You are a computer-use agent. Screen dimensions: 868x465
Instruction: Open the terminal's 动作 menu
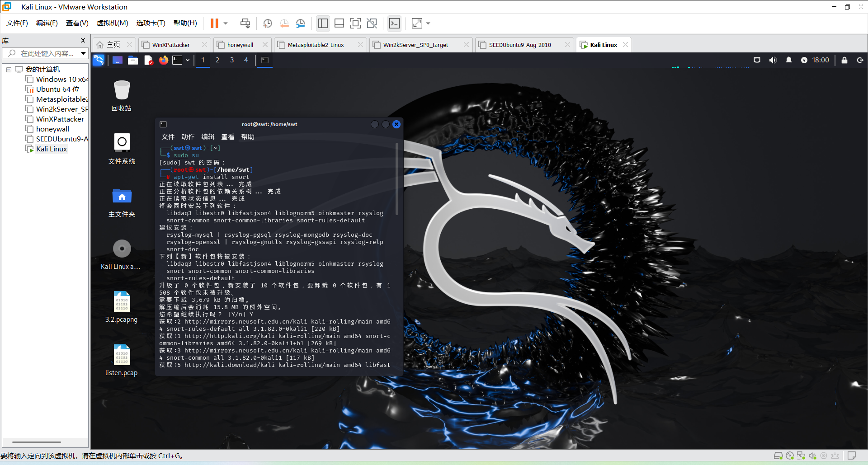click(188, 137)
